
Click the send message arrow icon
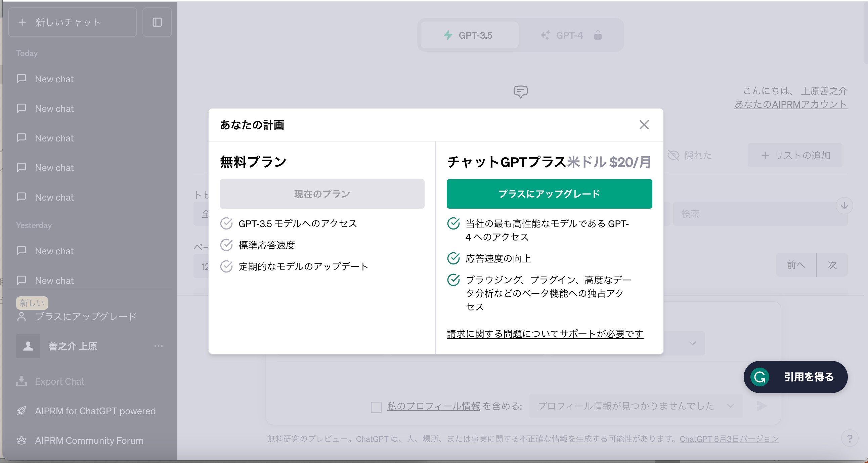coord(762,406)
